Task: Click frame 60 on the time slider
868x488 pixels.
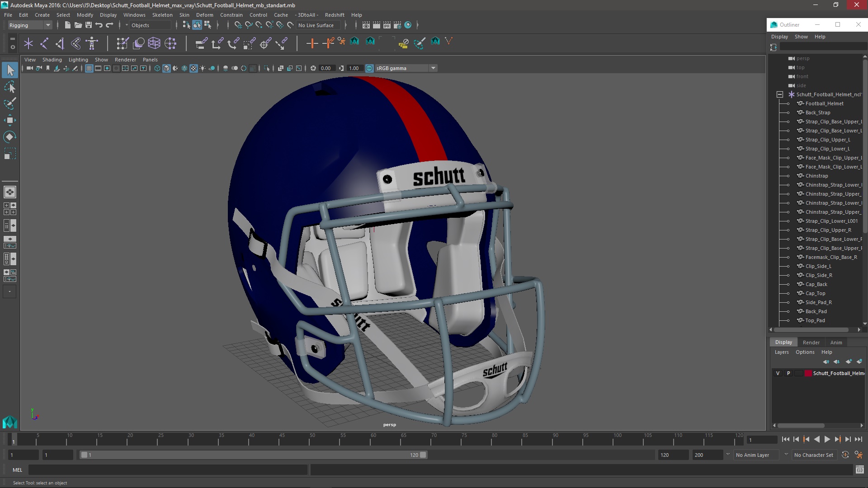Action: coord(373,439)
